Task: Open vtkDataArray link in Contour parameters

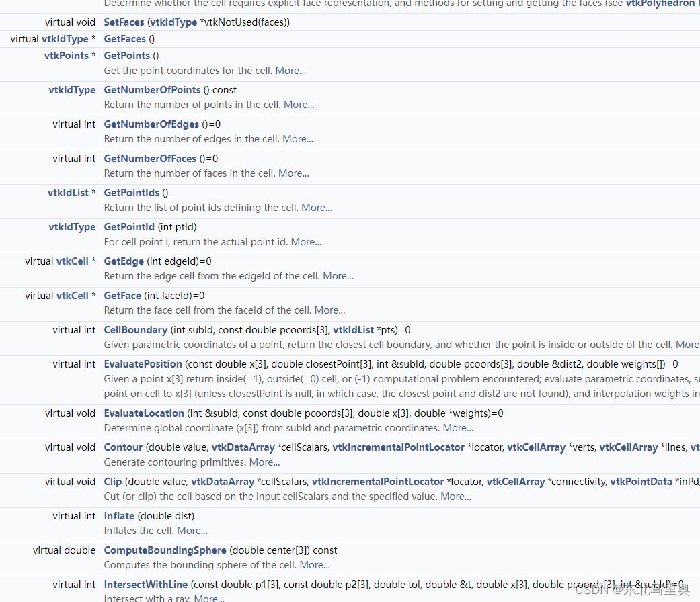Action: [243, 448]
